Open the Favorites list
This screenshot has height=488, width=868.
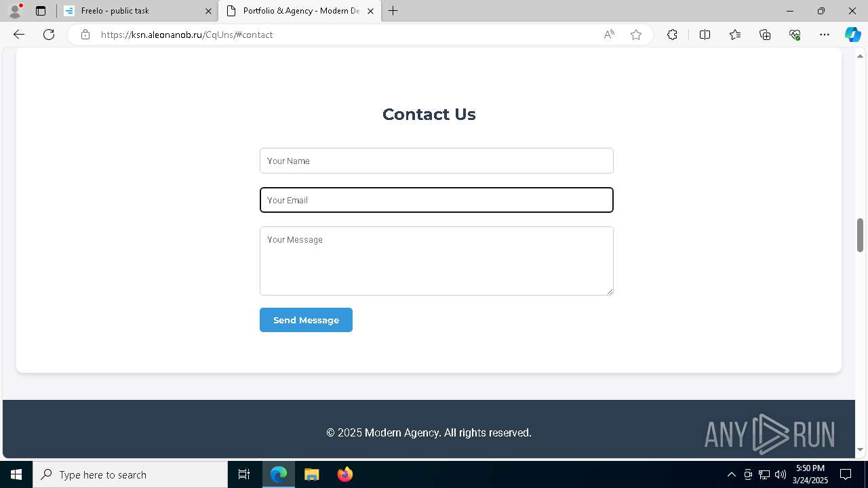[735, 35]
